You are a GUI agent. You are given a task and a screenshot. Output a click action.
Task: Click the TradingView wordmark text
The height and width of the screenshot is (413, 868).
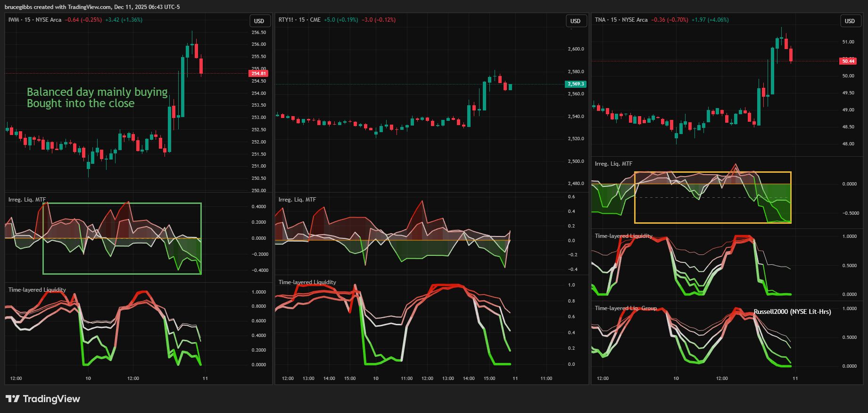51,399
